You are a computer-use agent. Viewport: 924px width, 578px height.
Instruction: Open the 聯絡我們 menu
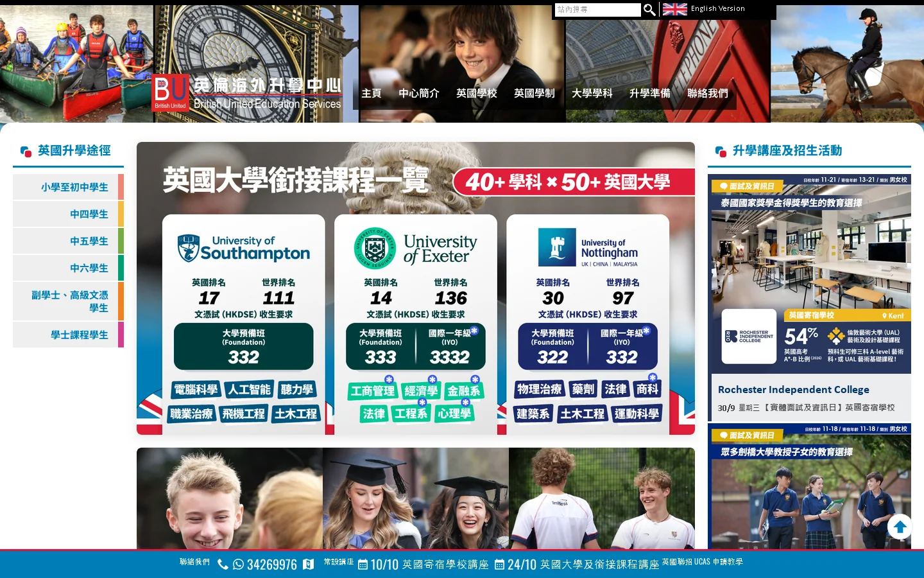point(708,93)
